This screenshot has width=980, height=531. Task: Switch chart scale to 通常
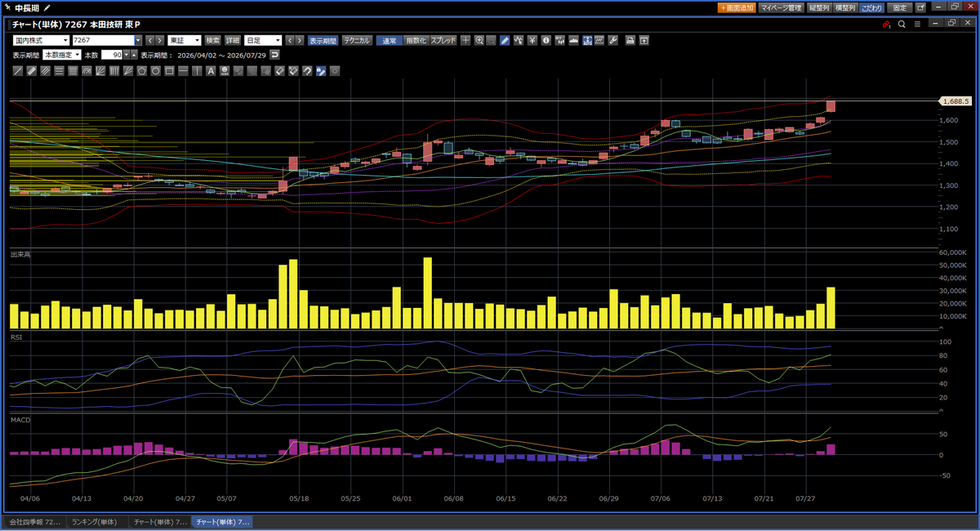390,40
